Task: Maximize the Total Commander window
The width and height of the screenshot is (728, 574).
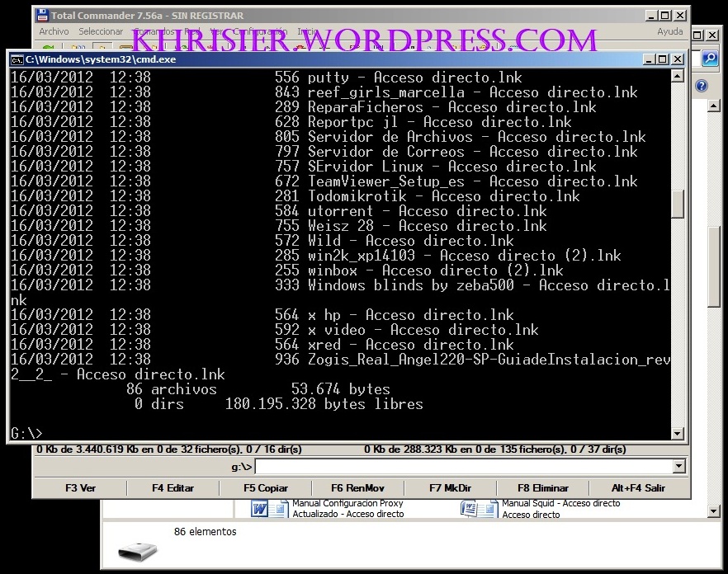Action: coord(665,16)
